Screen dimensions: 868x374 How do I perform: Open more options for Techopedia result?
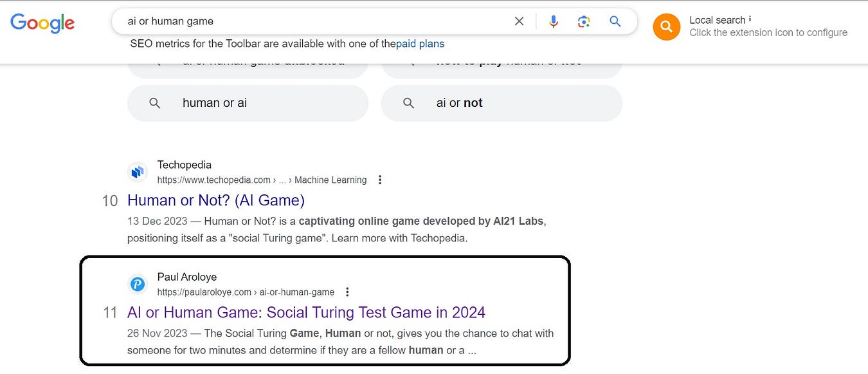380,180
